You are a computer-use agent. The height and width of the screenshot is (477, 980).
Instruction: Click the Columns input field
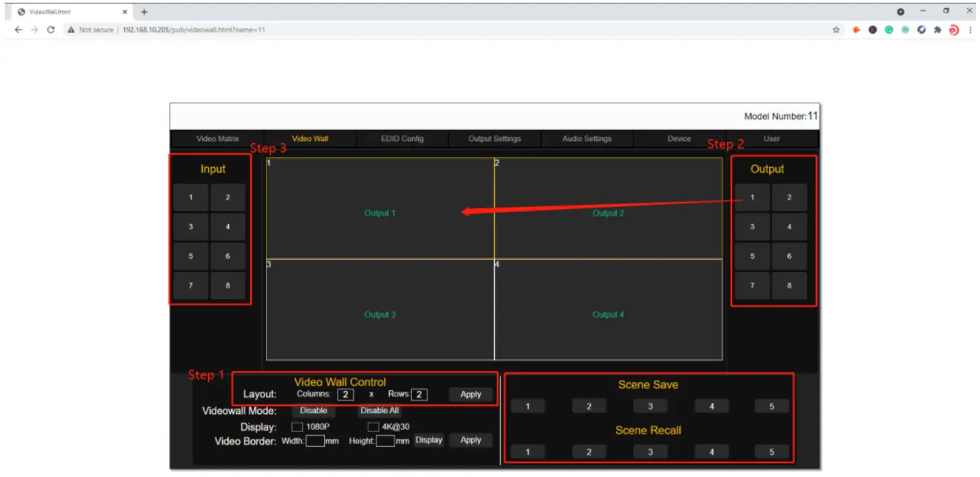pos(345,395)
